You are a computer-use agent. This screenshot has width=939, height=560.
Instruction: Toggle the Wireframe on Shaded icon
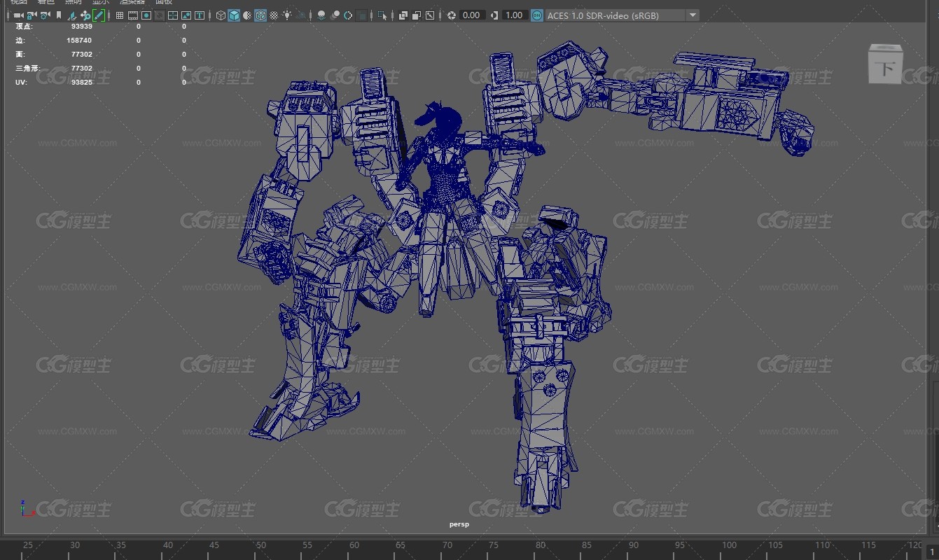[x=260, y=15]
